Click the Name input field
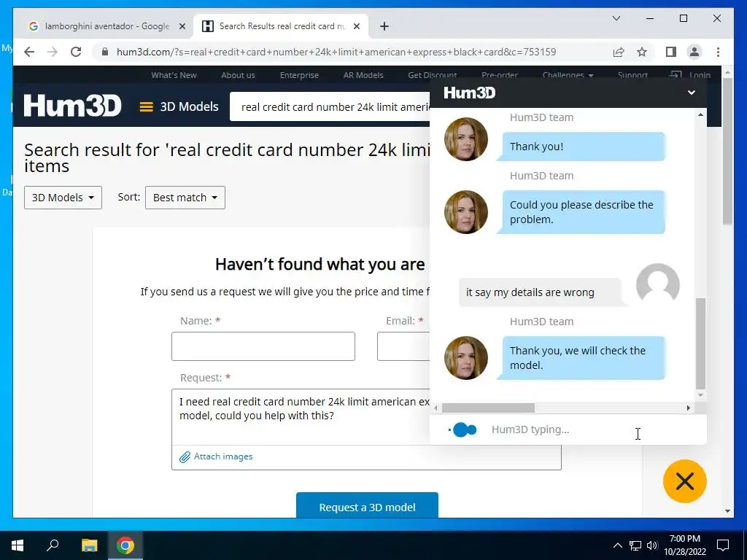The image size is (747, 560). coord(263,346)
